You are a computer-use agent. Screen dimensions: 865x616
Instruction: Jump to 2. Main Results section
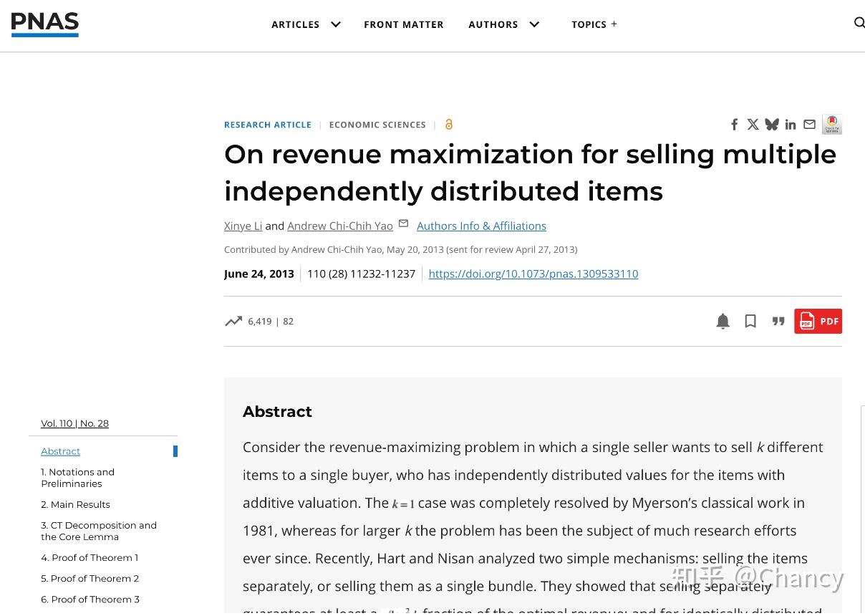coord(75,504)
